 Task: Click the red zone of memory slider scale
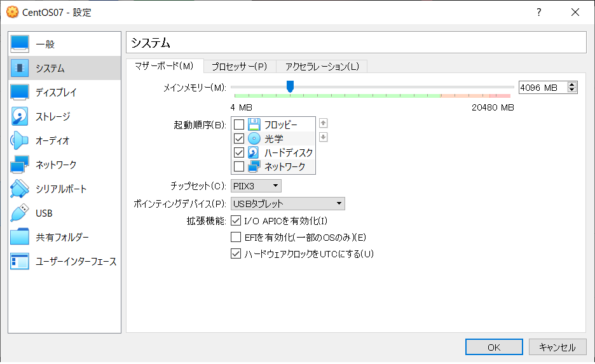pos(500,96)
